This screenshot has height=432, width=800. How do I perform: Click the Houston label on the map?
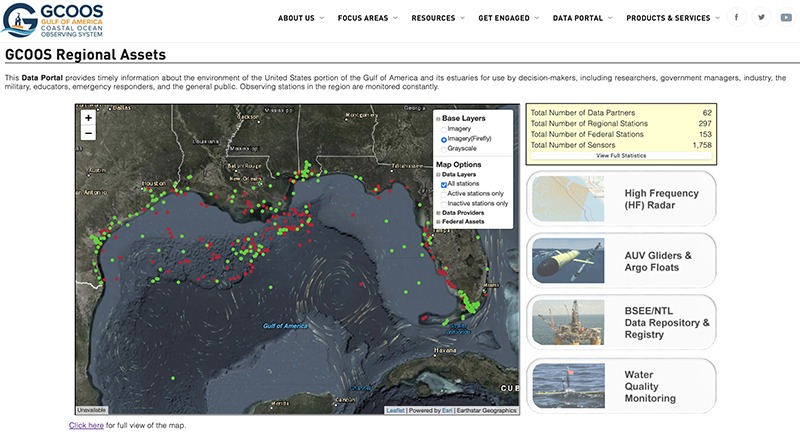click(154, 183)
